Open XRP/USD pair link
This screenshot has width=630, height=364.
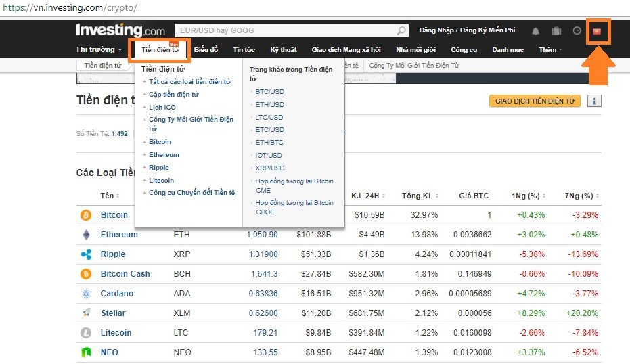click(x=269, y=168)
